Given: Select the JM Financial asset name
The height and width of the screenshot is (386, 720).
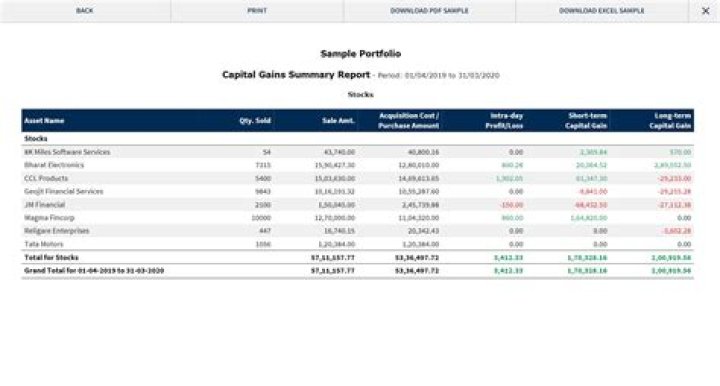Looking at the screenshot, I should (45, 205).
